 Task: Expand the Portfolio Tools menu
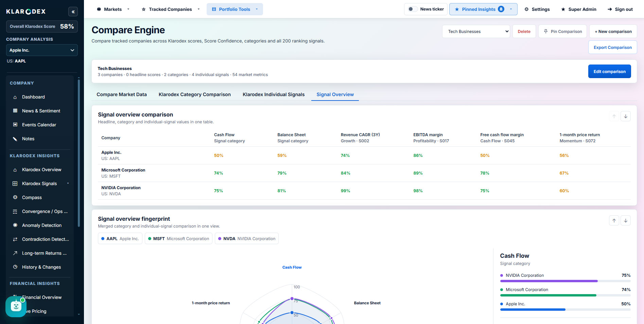[257, 9]
